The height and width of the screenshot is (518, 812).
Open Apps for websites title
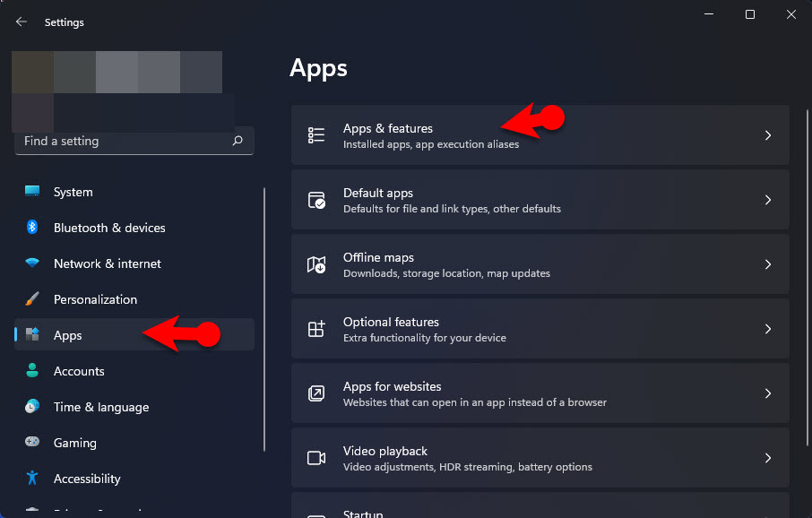[392, 386]
